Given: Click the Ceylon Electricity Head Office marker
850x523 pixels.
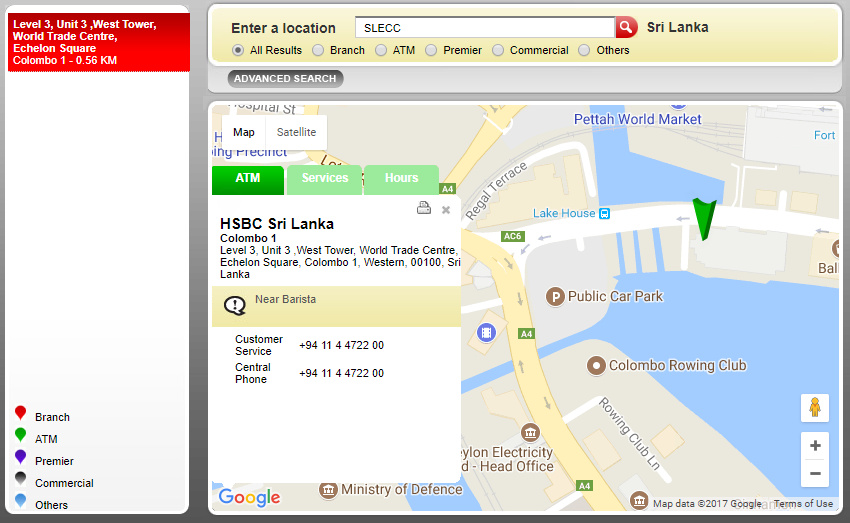Looking at the screenshot, I should click(530, 432).
